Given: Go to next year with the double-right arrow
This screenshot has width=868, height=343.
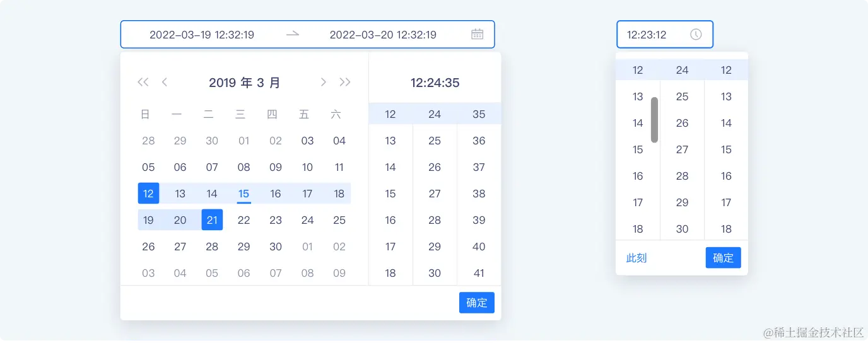Looking at the screenshot, I should coord(345,82).
